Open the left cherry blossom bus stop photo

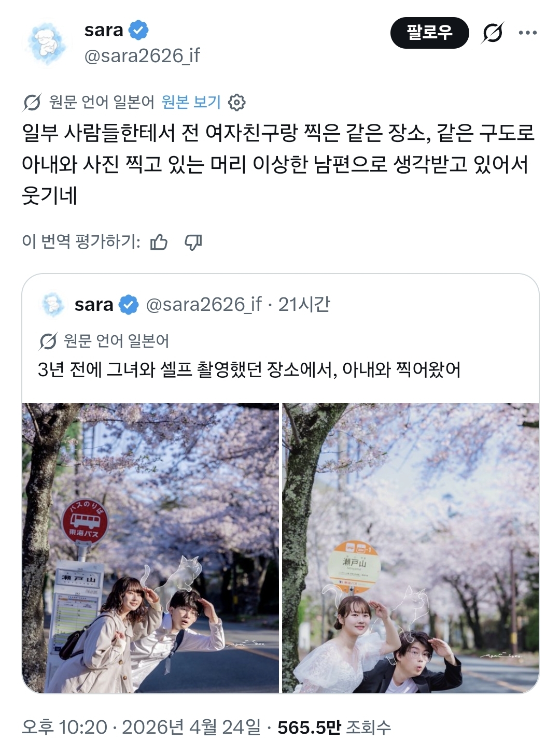pos(150,548)
